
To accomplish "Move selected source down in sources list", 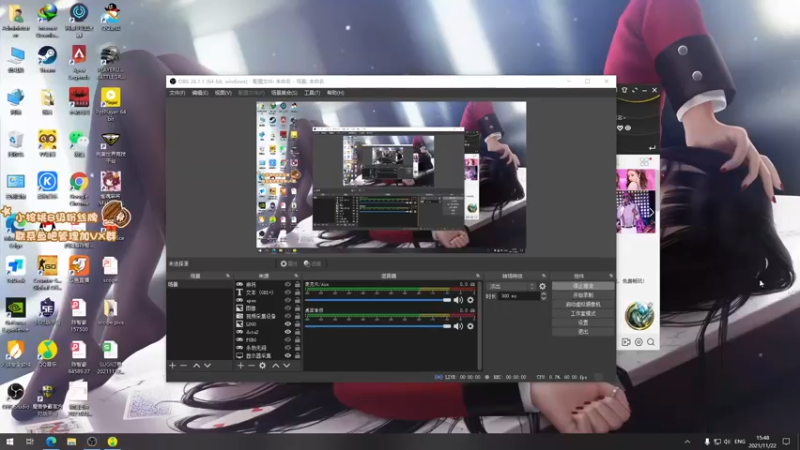I will tap(287, 365).
